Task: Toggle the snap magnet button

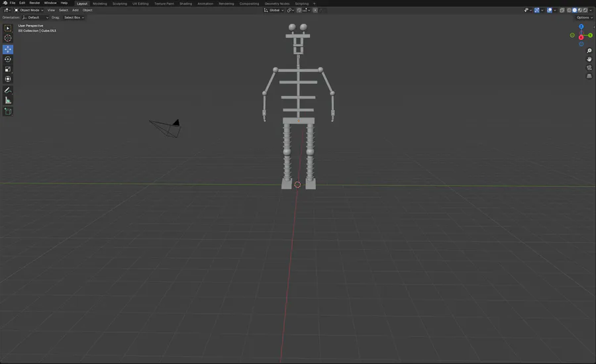Action: [x=299, y=11]
